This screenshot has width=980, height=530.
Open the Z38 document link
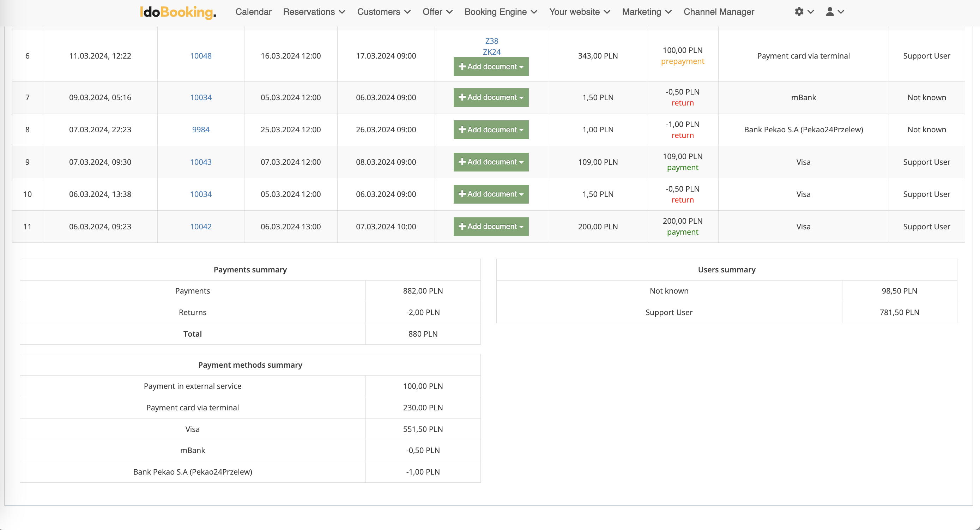[491, 41]
